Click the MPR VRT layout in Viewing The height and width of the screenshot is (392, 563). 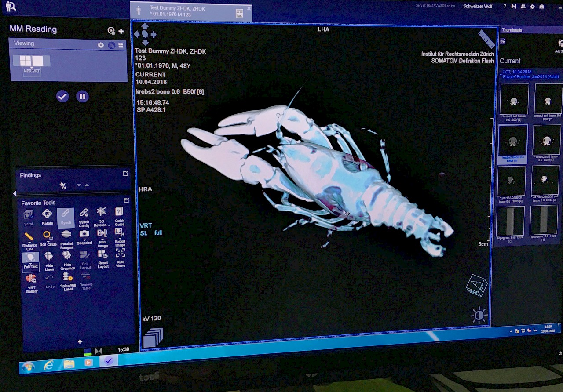pyautogui.click(x=31, y=62)
